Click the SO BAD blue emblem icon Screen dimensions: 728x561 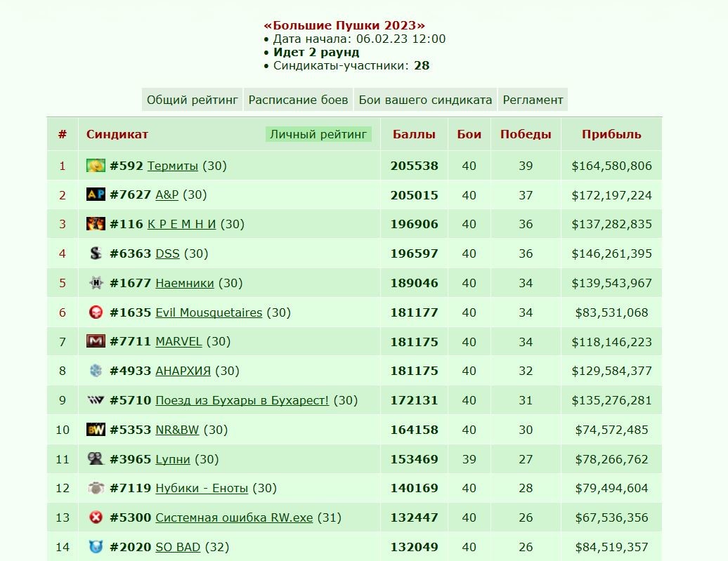point(96,547)
